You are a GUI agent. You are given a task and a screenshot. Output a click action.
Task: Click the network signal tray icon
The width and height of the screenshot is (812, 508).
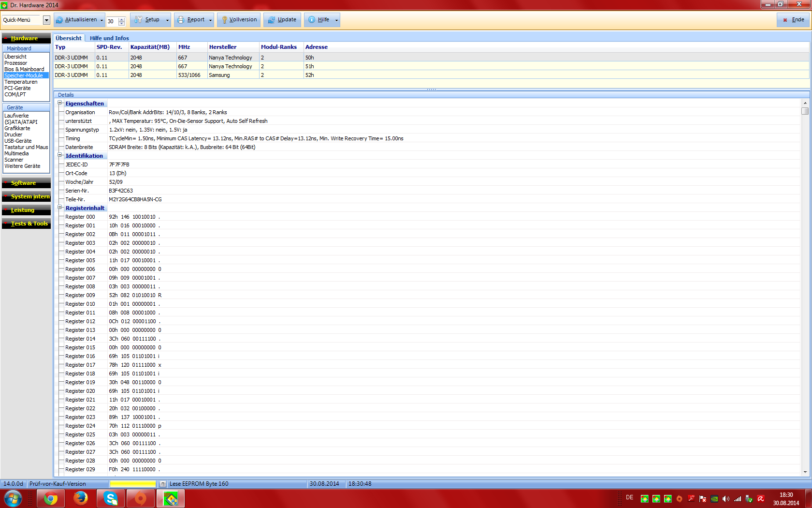click(x=738, y=499)
